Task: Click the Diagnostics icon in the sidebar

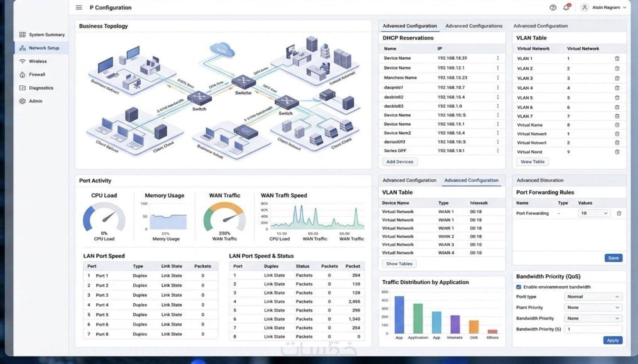Action: [x=23, y=88]
